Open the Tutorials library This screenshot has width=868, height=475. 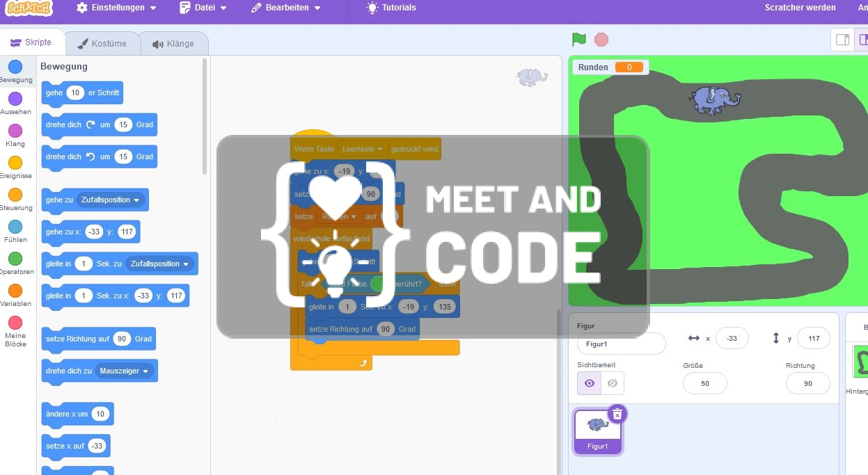(x=391, y=8)
